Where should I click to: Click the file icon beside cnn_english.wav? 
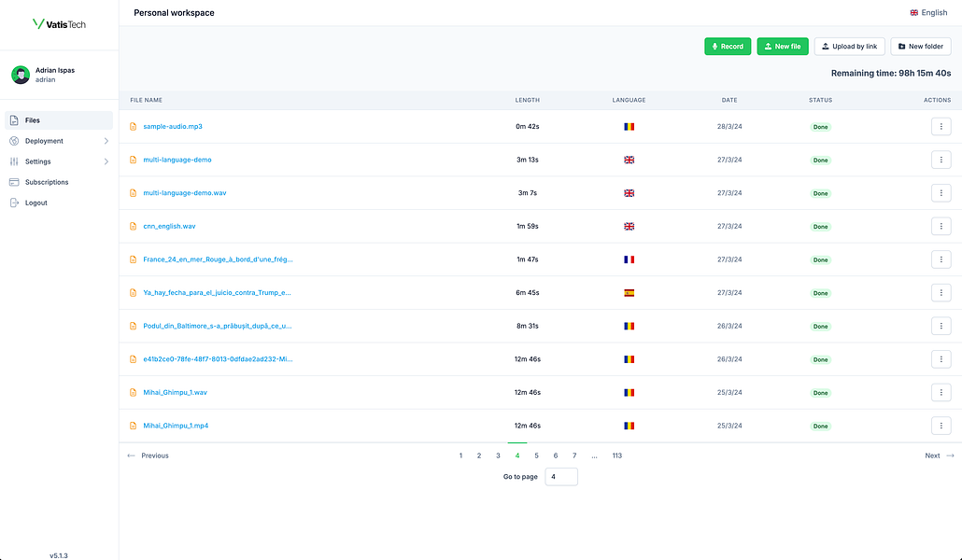(x=134, y=226)
